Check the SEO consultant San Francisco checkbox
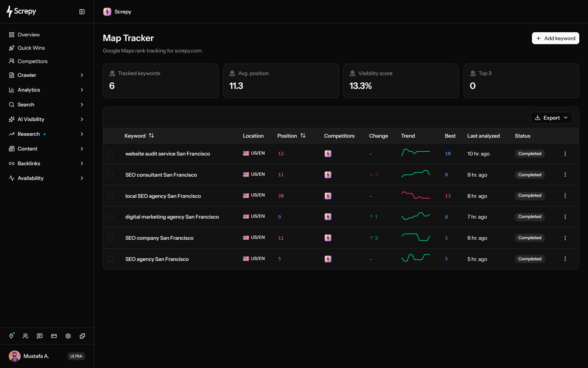 point(111,175)
